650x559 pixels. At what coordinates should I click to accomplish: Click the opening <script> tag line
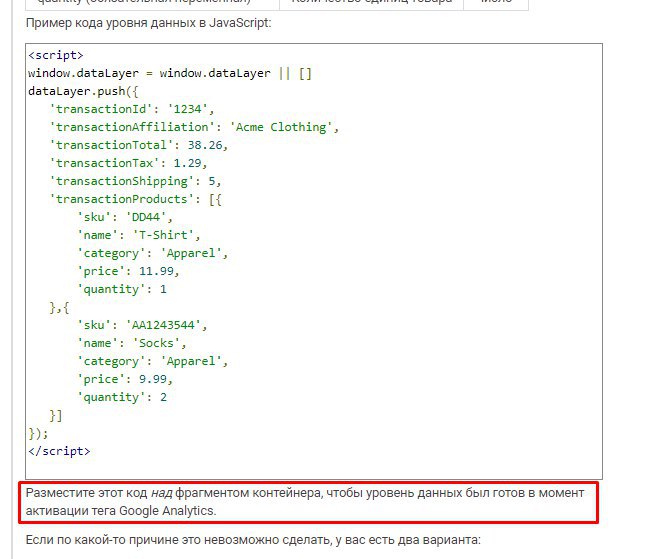[56, 55]
